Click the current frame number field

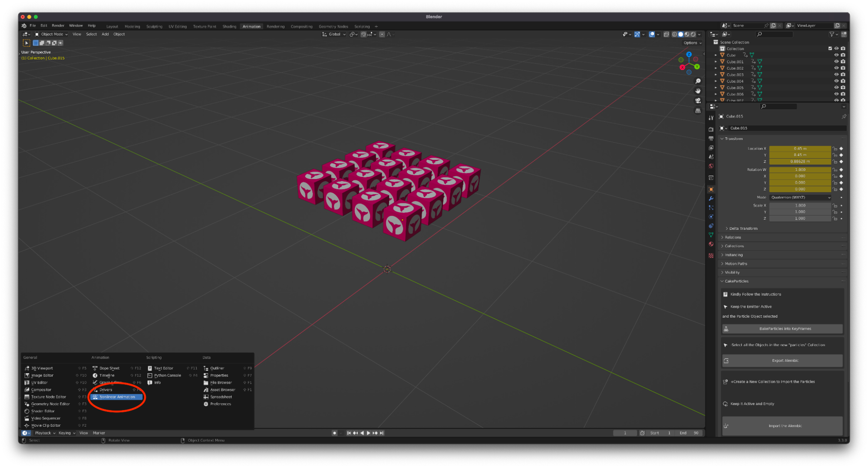point(625,433)
